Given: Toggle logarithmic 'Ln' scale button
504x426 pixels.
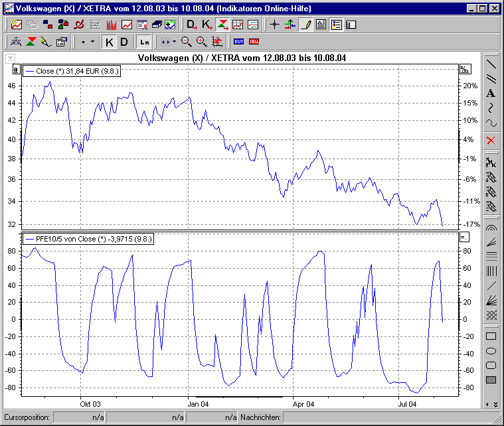Looking at the screenshot, I should click(x=144, y=42).
